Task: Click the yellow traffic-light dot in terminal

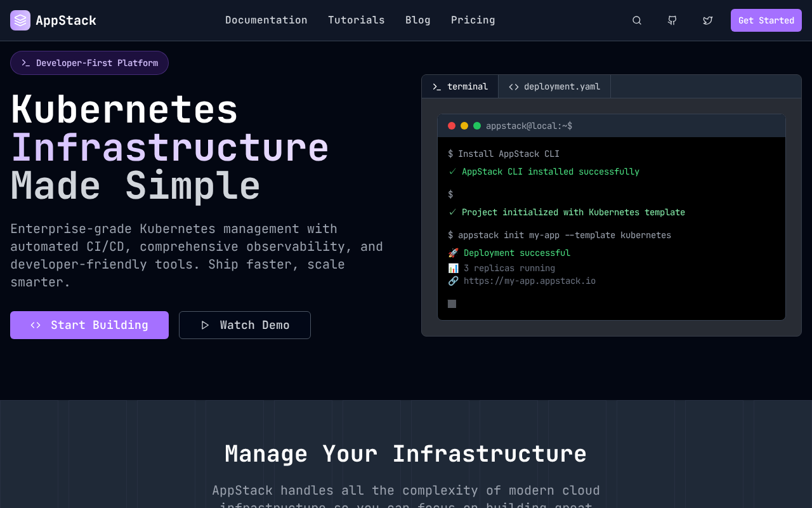Action: pyautogui.click(x=464, y=126)
